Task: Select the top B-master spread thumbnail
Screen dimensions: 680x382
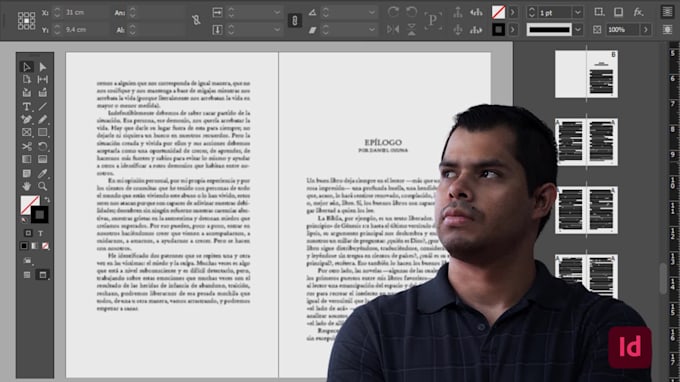Action: click(586, 74)
